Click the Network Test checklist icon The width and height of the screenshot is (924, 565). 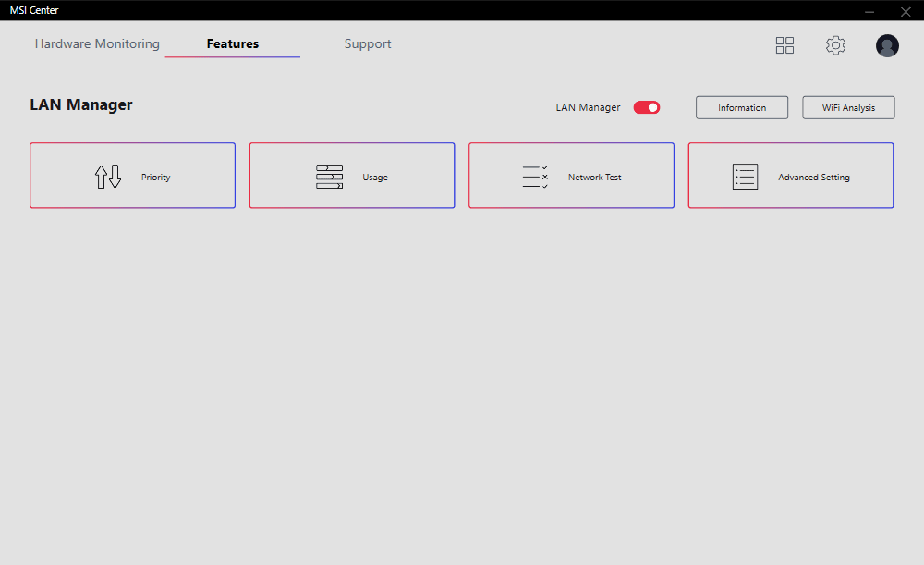pyautogui.click(x=535, y=177)
